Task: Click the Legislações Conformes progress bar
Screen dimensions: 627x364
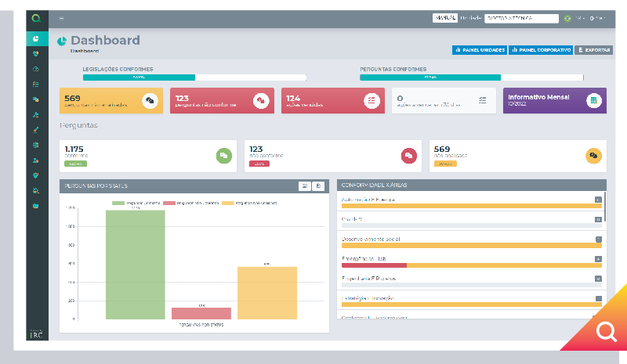Action: point(194,77)
